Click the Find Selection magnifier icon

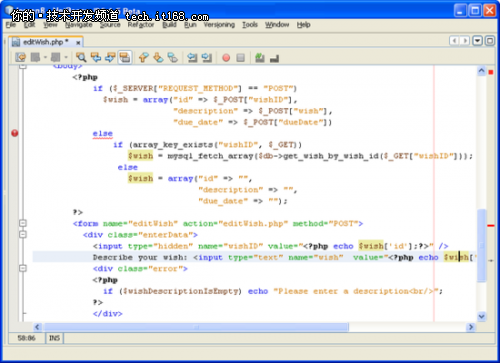81,58
